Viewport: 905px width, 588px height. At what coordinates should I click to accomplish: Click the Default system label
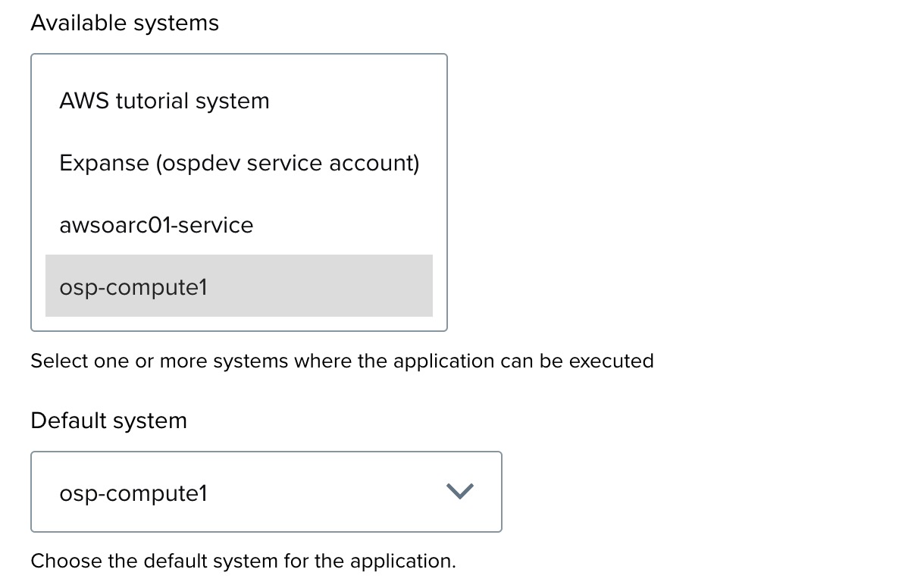tap(108, 421)
